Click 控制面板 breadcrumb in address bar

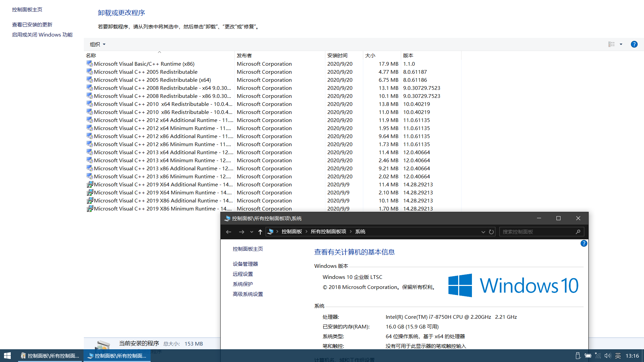coord(292,232)
